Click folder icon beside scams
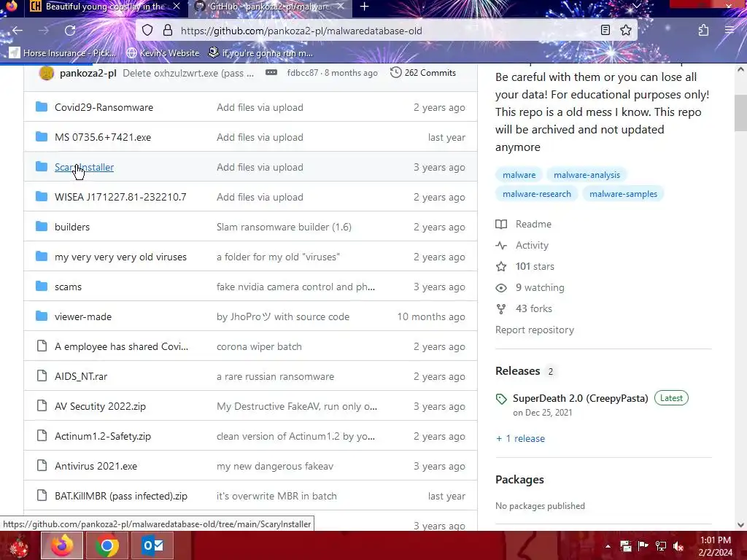747x560 pixels. point(42,286)
